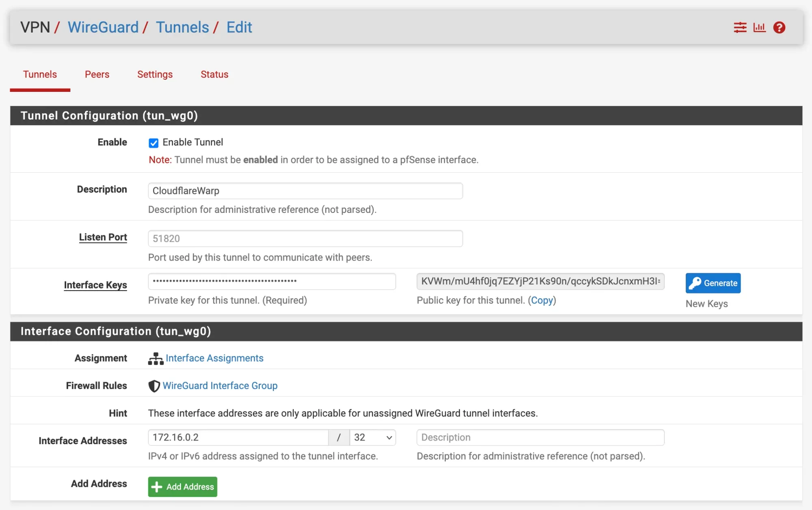Click the Enable Tunnel label text
Screen dimensions: 812x510
click(193, 142)
